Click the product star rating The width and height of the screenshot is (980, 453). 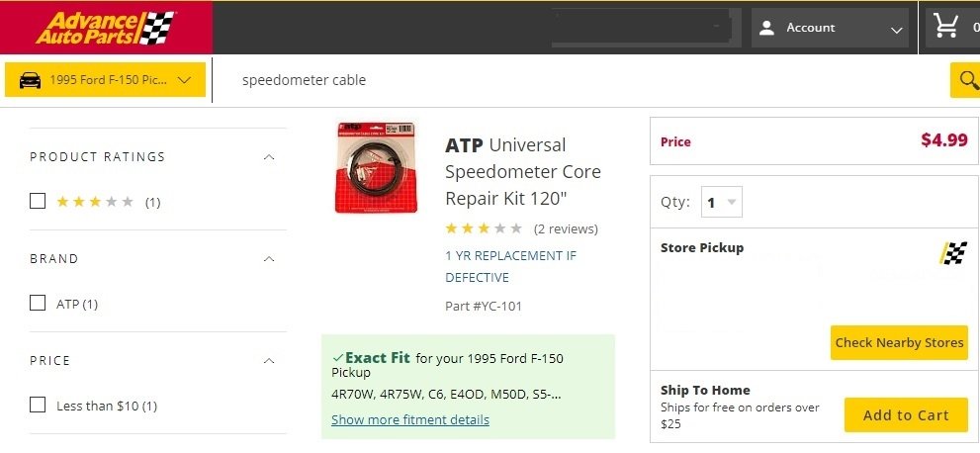coord(484,228)
